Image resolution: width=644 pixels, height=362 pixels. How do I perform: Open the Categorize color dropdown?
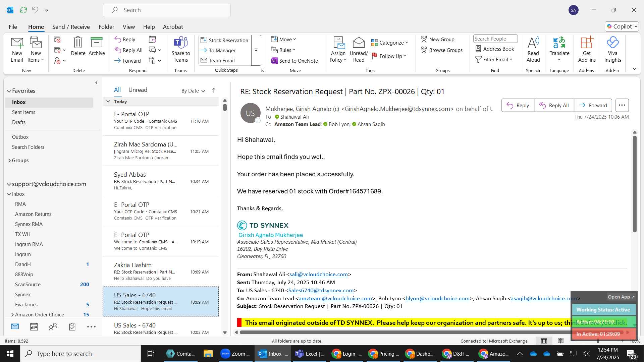(390, 43)
